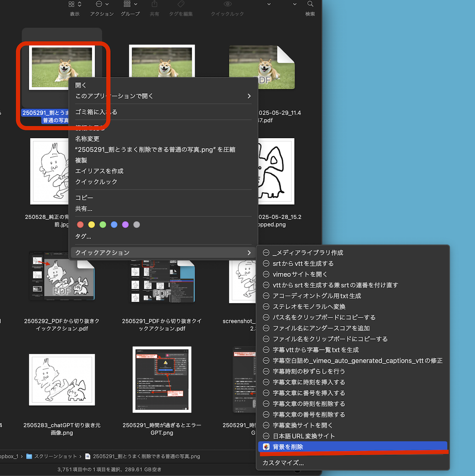Select ゴミ箱に入れる from context menu
Screen dimensions: 475x476
coord(96,112)
